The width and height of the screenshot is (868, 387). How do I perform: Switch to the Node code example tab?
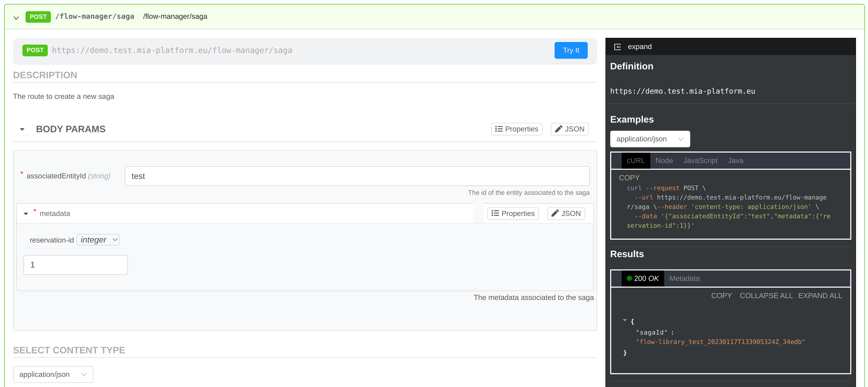pos(664,161)
